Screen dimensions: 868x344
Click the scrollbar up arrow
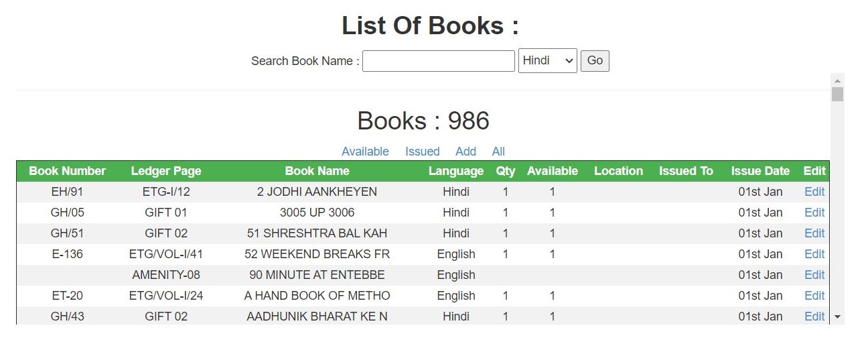click(x=837, y=80)
